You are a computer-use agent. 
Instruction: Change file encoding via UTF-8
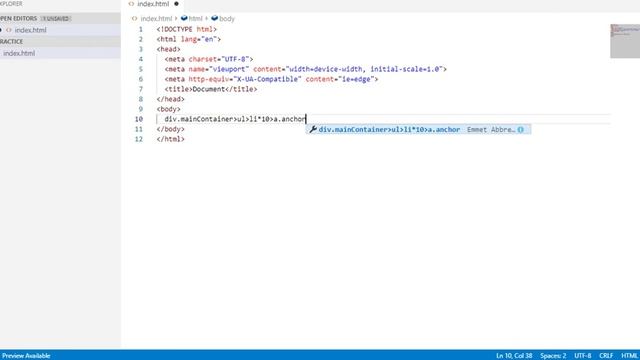[x=582, y=356]
